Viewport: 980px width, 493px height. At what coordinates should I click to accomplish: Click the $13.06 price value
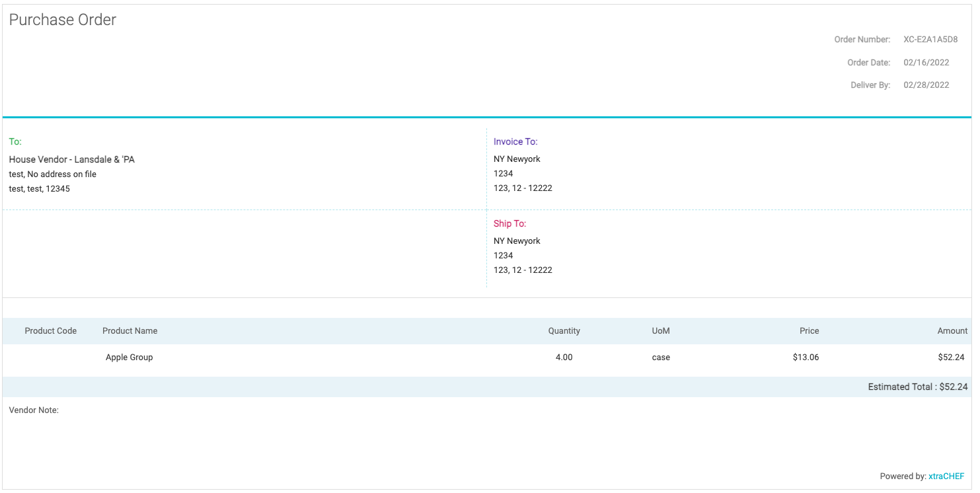(806, 358)
